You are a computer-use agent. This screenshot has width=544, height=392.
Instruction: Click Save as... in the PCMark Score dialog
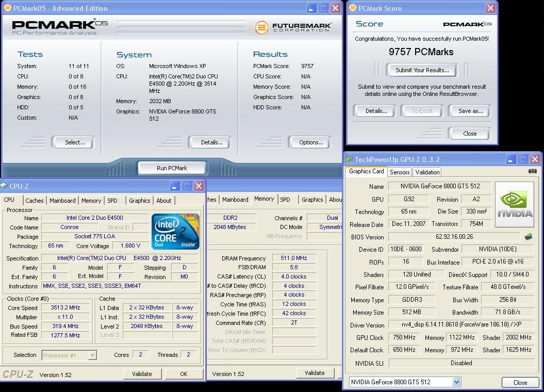470,111
